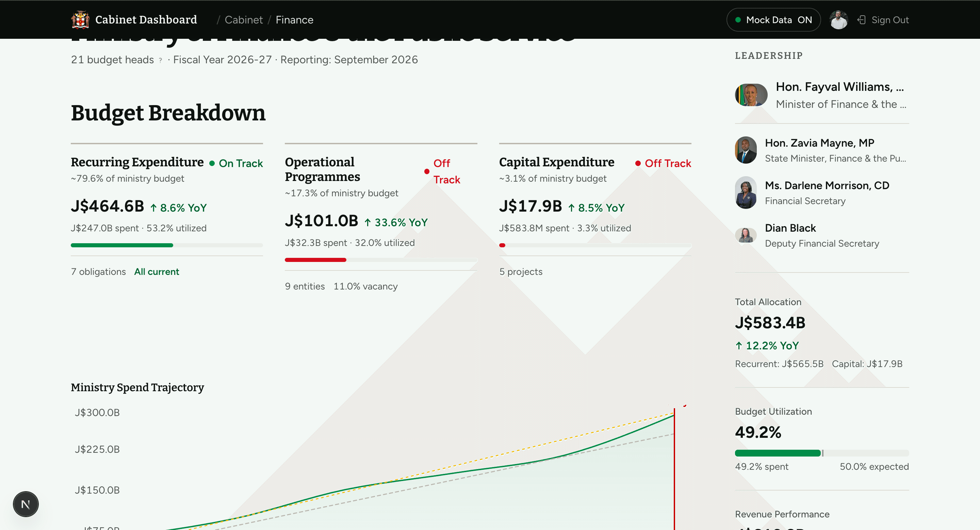Open the Capital Expenditure card heading

tap(557, 162)
